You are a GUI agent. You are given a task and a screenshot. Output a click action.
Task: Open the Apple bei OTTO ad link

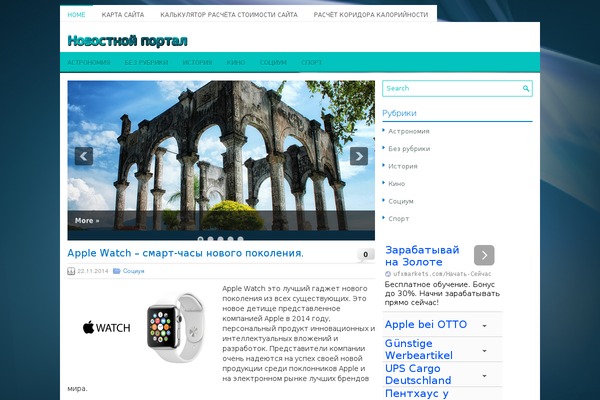click(x=426, y=325)
